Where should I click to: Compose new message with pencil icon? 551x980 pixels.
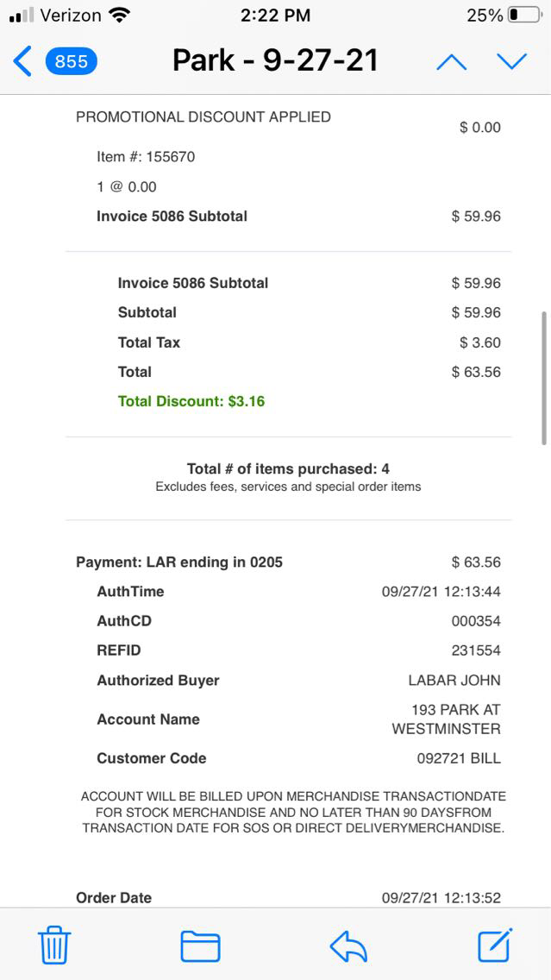pyautogui.click(x=496, y=945)
